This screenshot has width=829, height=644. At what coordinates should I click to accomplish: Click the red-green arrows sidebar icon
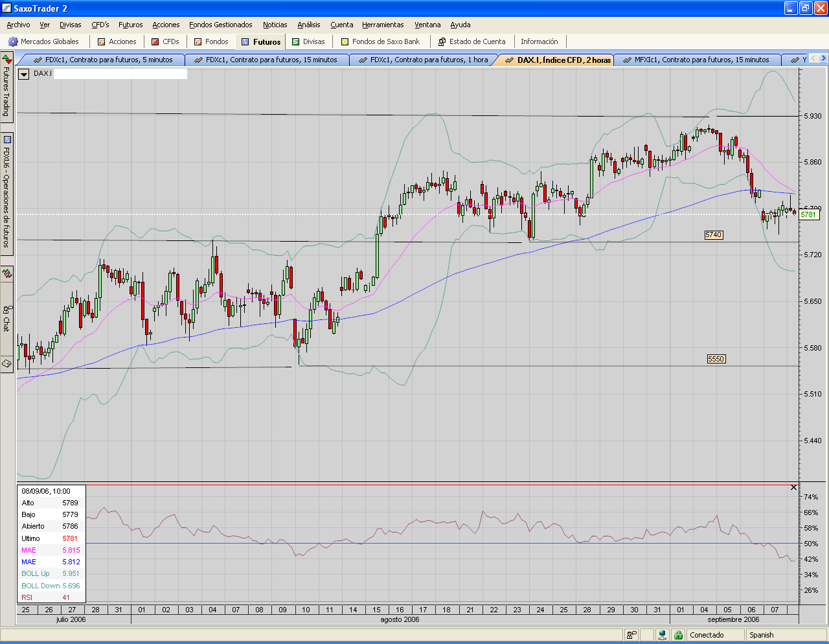[6, 274]
